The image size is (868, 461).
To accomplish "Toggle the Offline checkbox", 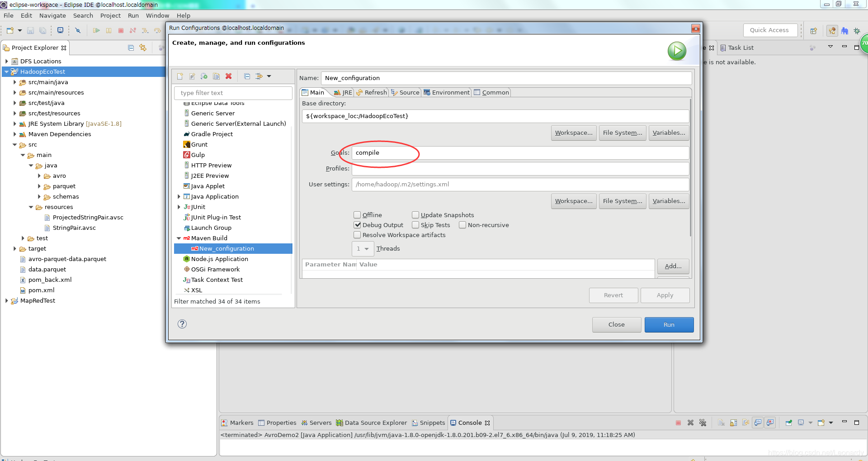I will [x=357, y=215].
